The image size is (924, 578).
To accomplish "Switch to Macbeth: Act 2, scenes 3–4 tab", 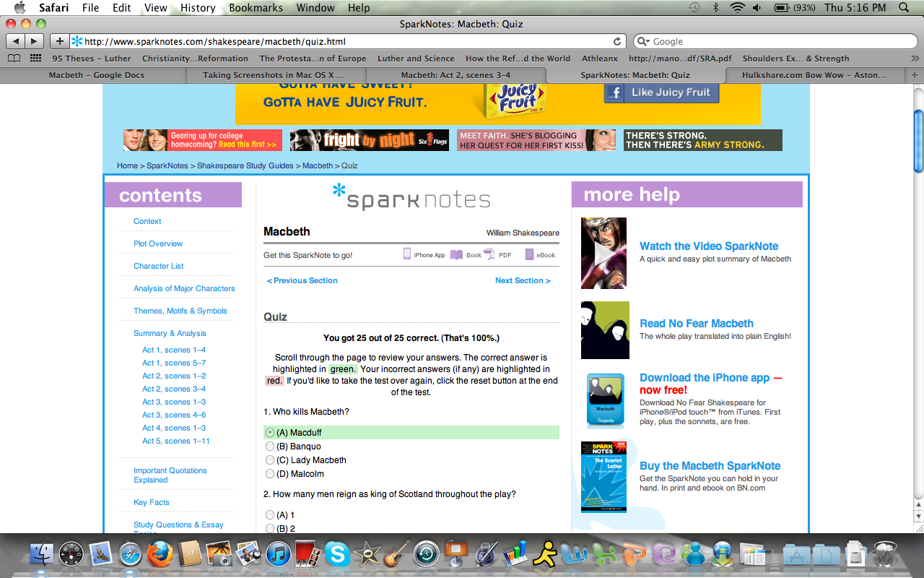I will [x=456, y=75].
